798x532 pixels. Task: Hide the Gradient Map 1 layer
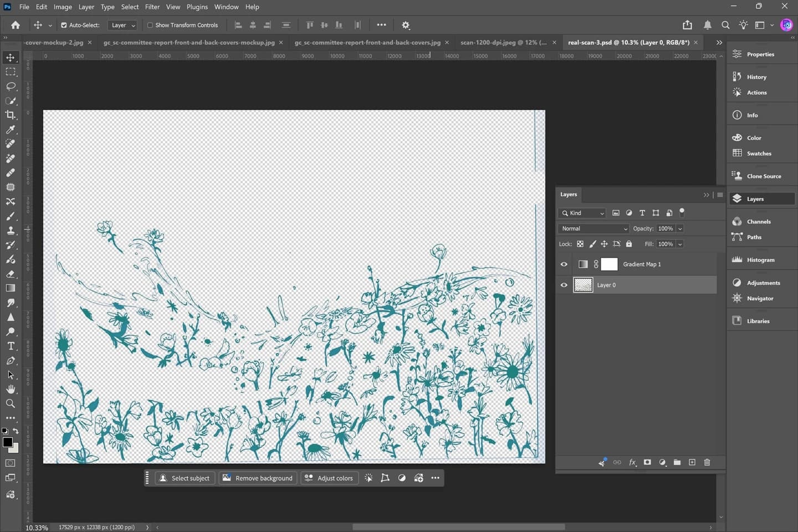click(564, 264)
